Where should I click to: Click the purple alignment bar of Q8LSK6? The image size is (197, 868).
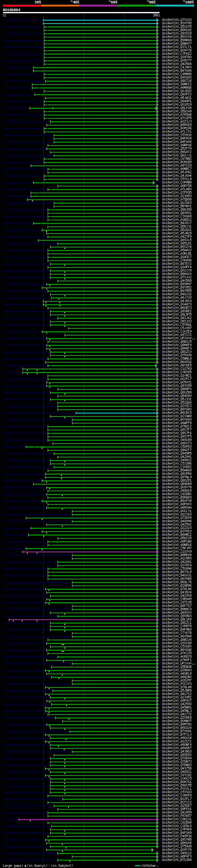83,619
